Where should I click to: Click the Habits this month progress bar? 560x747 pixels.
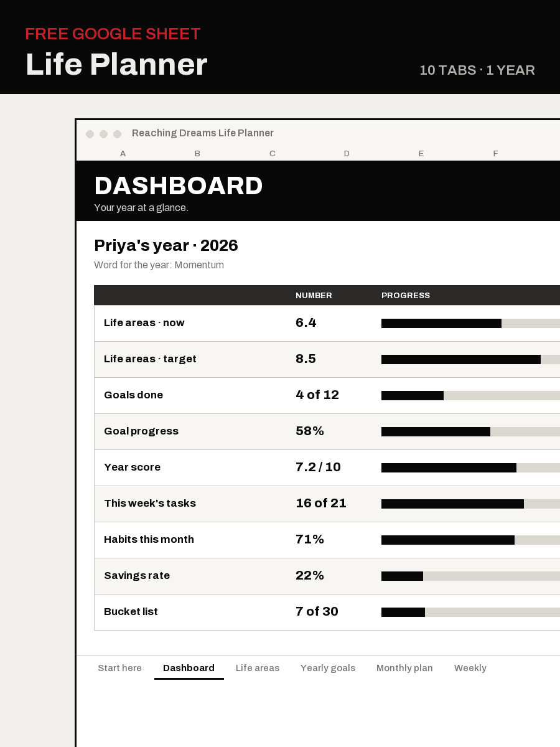[x=470, y=540]
